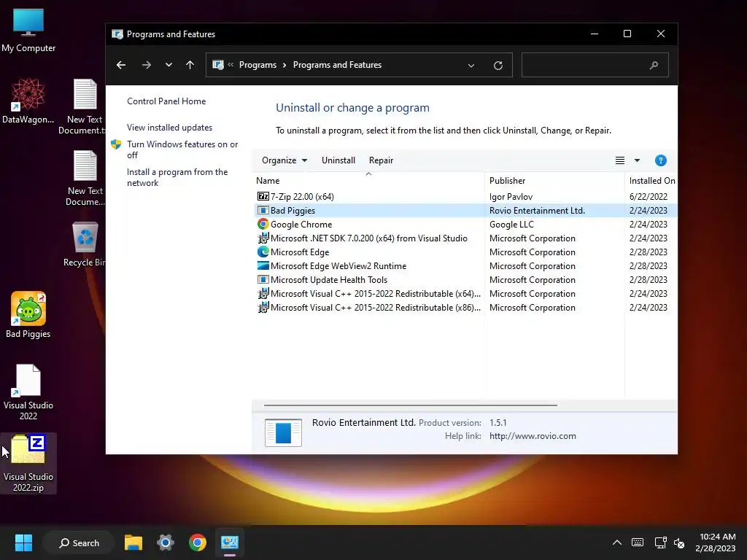Click the Uninstall button
The height and width of the screenshot is (560, 747).
[338, 160]
